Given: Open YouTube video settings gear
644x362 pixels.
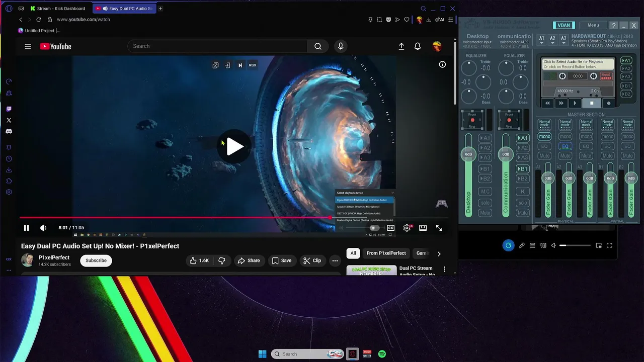Looking at the screenshot, I should tap(407, 228).
